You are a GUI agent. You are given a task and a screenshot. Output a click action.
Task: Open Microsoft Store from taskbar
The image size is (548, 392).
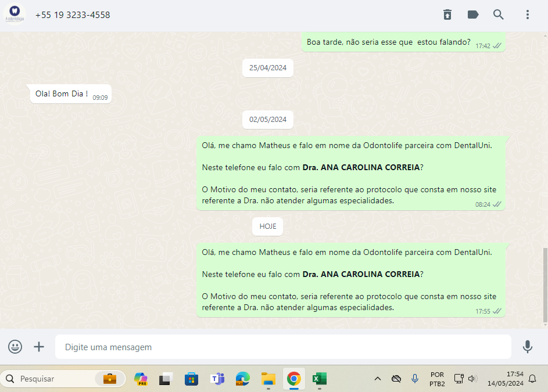pos(192,379)
